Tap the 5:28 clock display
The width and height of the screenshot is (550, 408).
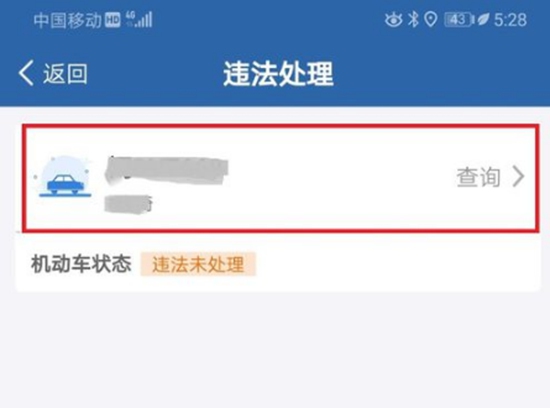coord(510,20)
